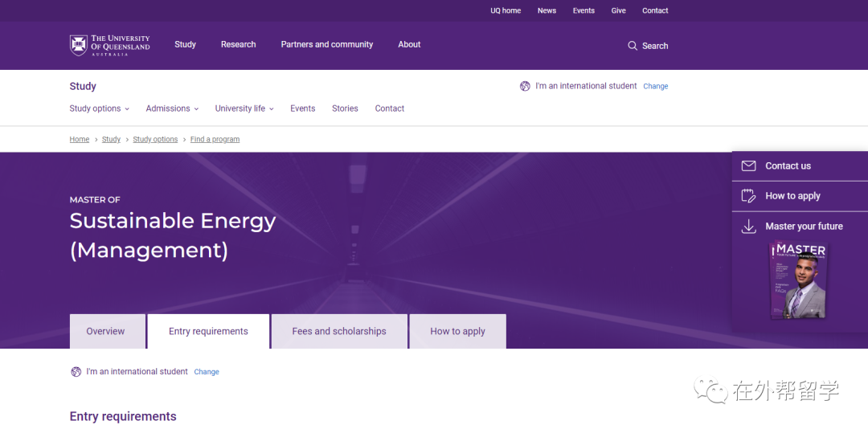Open the Research main menu item
This screenshot has width=868, height=429.
[239, 44]
